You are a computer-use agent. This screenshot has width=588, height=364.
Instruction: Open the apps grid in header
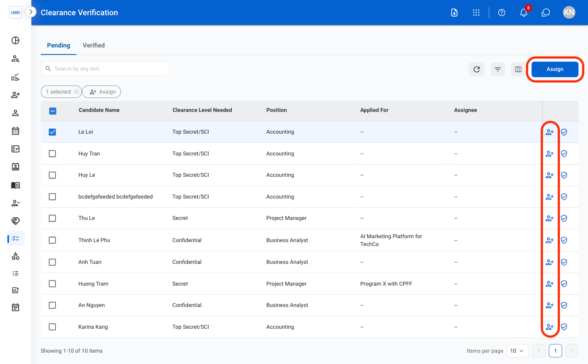pos(476,13)
